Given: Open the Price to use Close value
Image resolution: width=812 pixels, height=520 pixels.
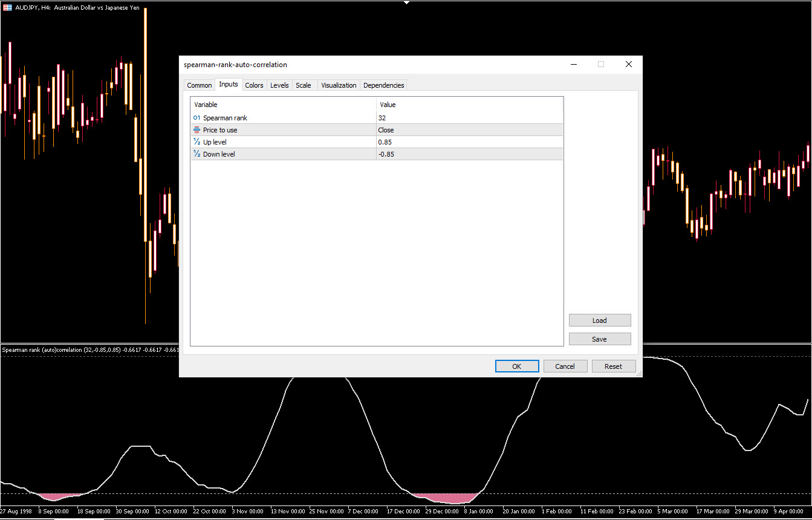Looking at the screenshot, I should click(x=469, y=130).
